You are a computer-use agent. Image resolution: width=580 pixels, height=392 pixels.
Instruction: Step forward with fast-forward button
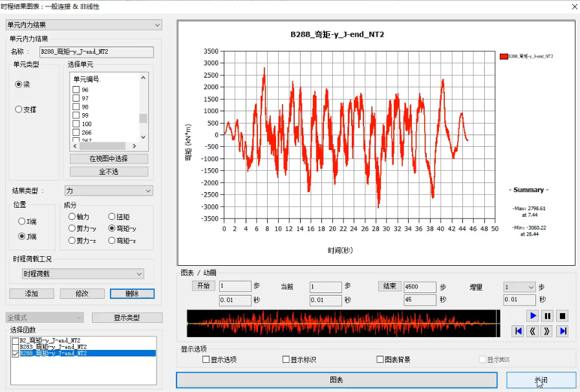tap(548, 331)
